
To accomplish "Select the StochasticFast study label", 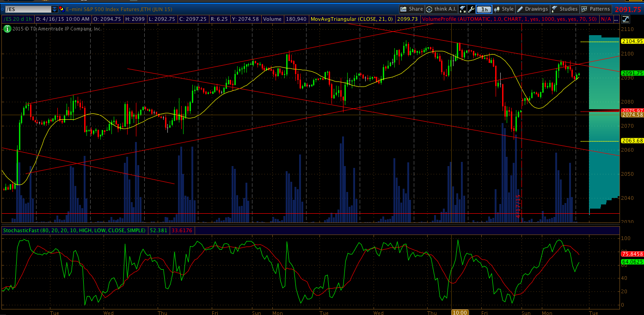I will tap(74, 230).
